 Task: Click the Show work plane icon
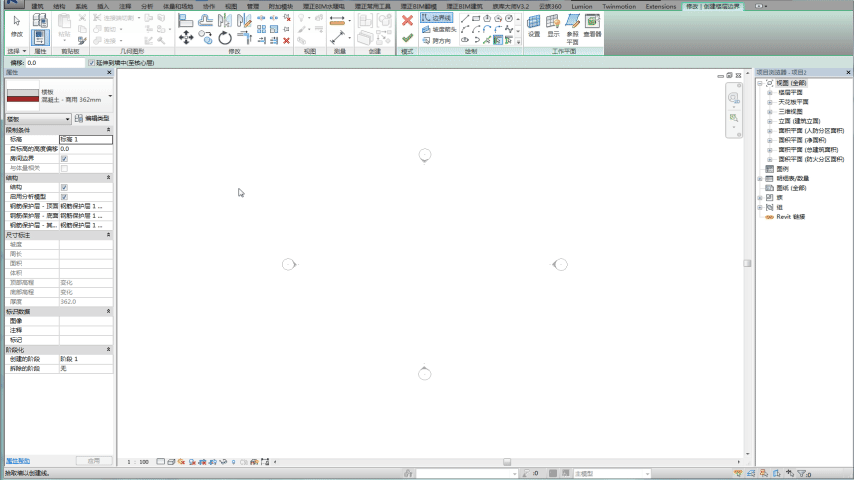553,26
